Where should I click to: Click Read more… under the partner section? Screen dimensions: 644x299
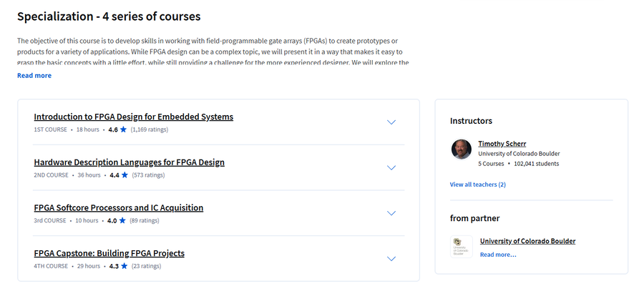(498, 255)
